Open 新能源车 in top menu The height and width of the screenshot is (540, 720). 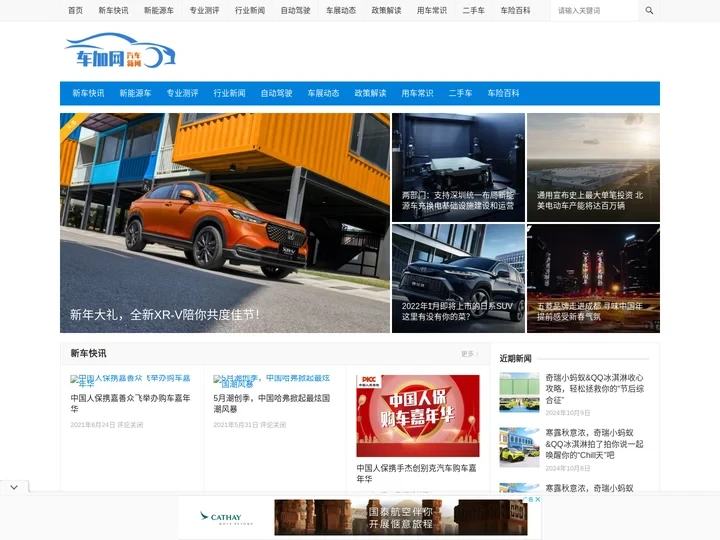point(159,10)
